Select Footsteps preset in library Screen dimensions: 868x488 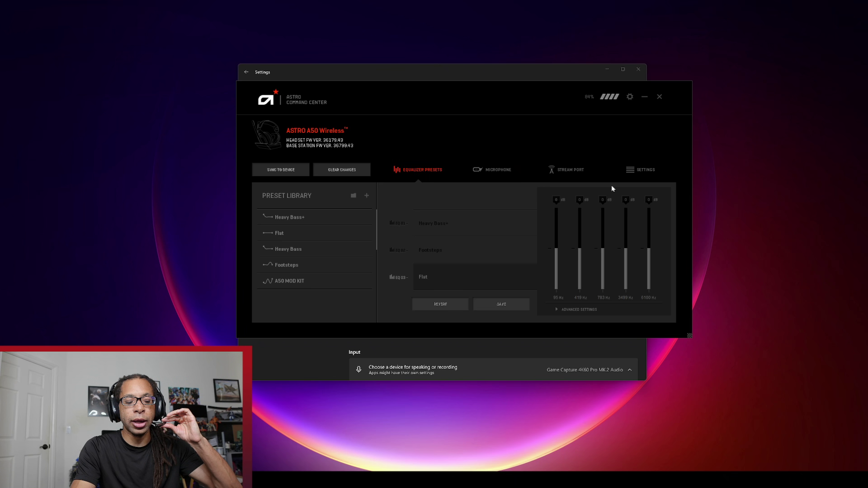287,265
